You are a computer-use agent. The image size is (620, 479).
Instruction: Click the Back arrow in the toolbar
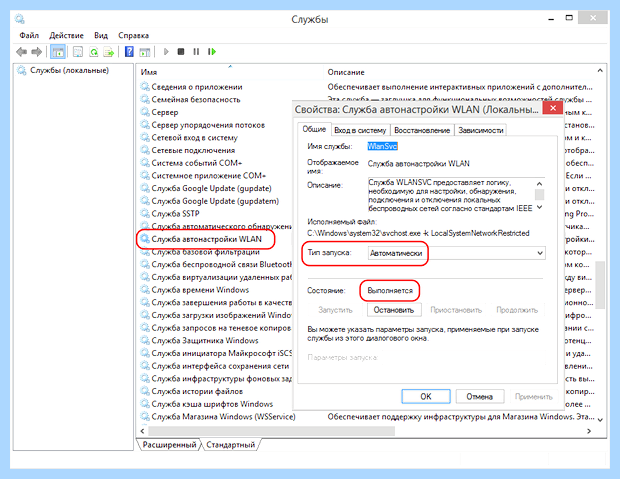21,51
